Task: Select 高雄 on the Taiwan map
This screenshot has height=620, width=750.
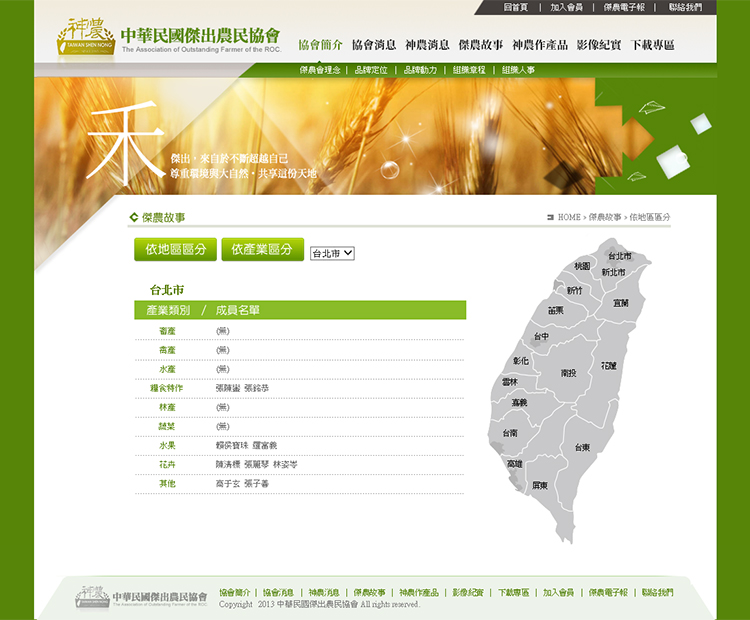Action: (514, 464)
